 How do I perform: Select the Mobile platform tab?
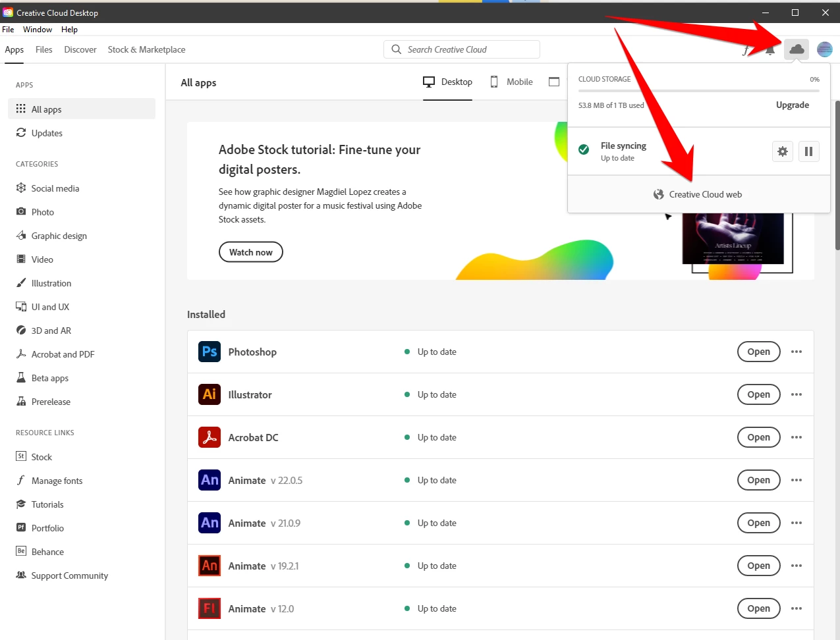[x=511, y=82]
